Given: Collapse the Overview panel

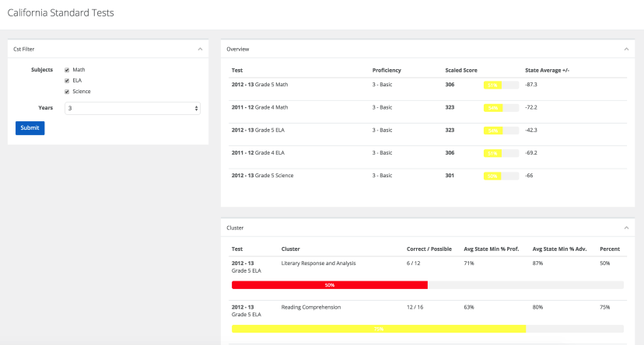Looking at the screenshot, I should pyautogui.click(x=626, y=49).
